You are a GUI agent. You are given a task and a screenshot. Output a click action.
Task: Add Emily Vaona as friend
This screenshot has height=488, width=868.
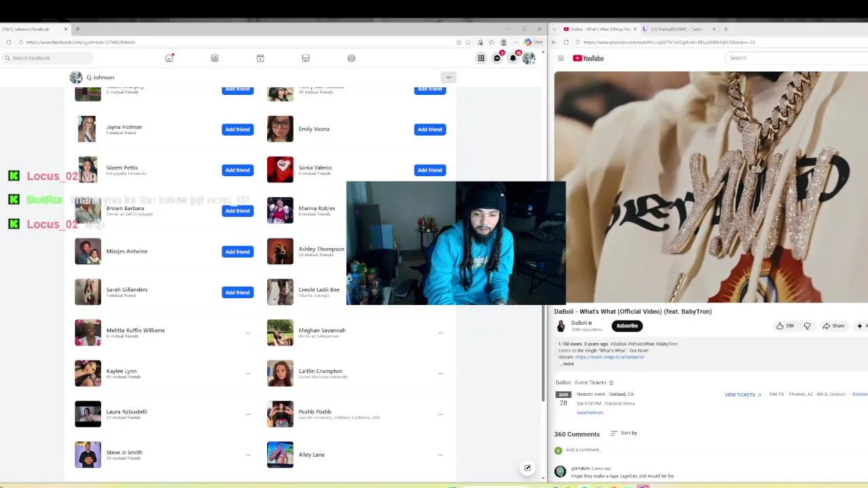click(430, 129)
